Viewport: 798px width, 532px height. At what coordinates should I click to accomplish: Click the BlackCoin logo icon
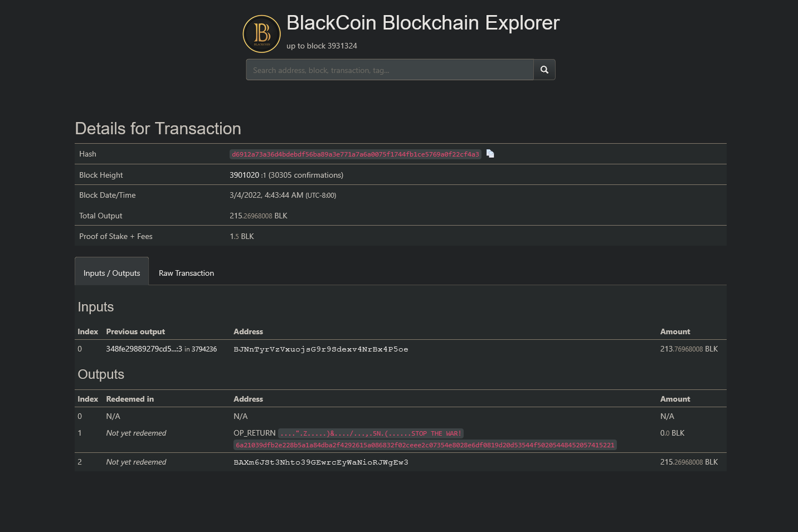[262, 34]
